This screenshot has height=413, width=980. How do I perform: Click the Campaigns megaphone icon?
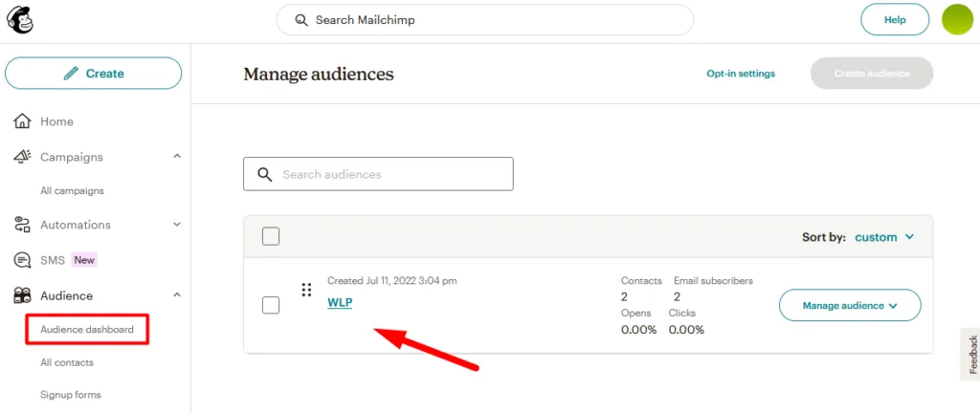tap(23, 157)
